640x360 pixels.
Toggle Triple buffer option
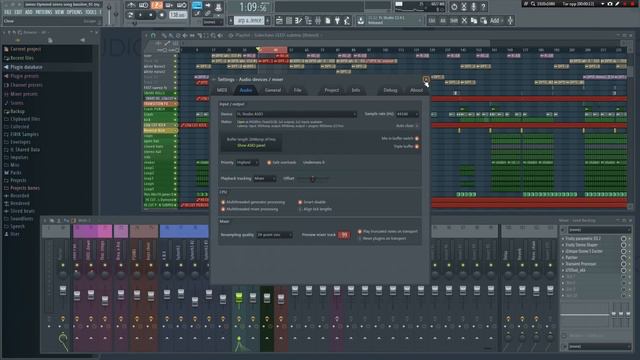pyautogui.click(x=417, y=146)
